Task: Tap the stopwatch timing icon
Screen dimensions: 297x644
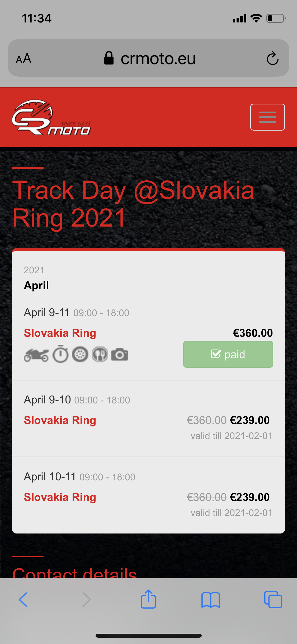Action: tap(60, 354)
